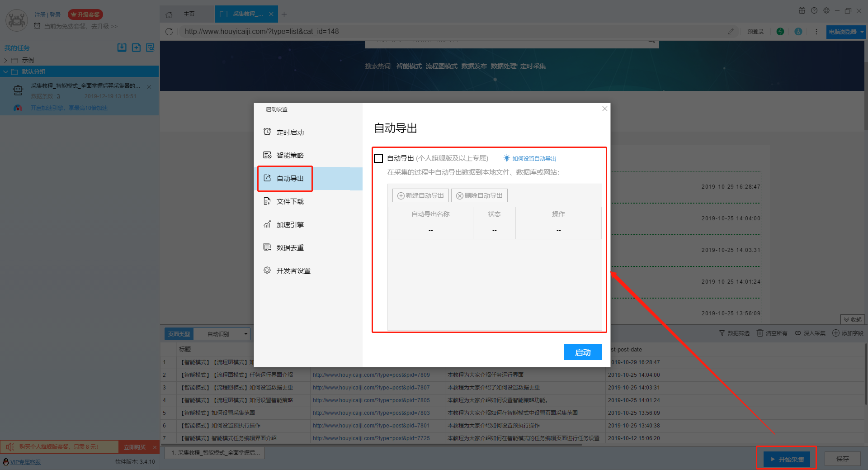Open the 定时启动 scheduled start settings
This screenshot has width=868, height=470.
click(x=290, y=133)
